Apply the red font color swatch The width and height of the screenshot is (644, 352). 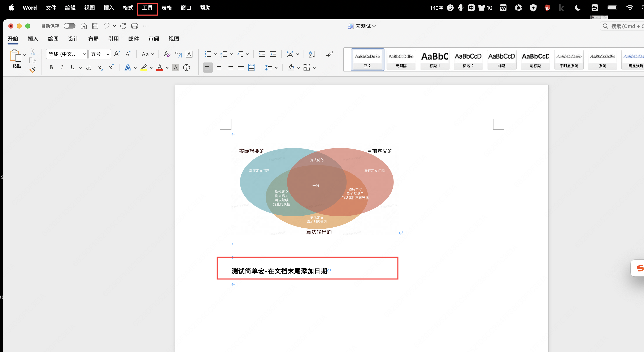pos(160,68)
